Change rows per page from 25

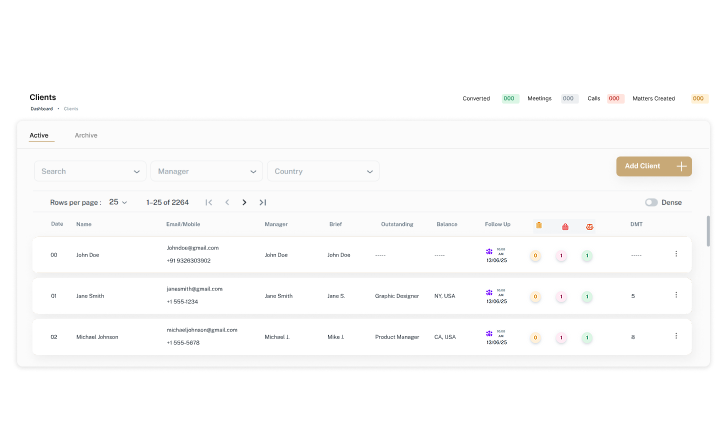pos(119,202)
